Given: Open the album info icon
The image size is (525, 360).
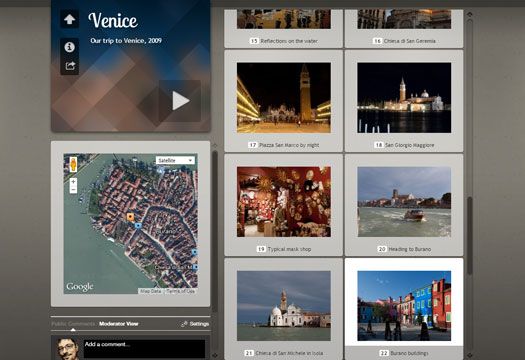Looking at the screenshot, I should 69,47.
